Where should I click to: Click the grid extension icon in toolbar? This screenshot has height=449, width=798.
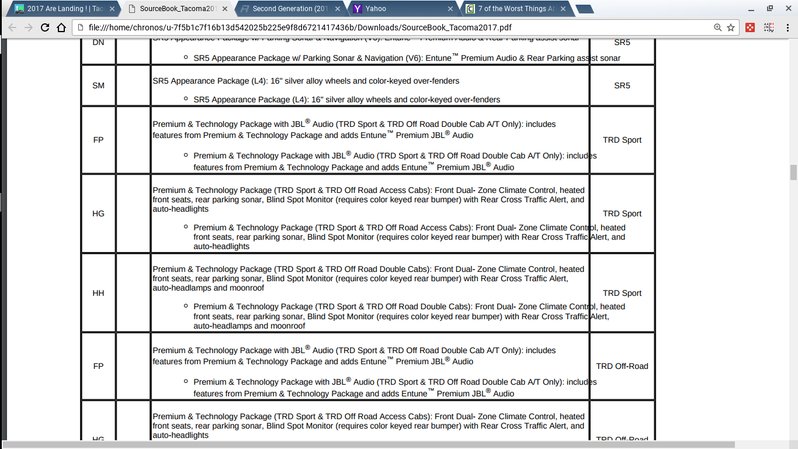coord(769,27)
